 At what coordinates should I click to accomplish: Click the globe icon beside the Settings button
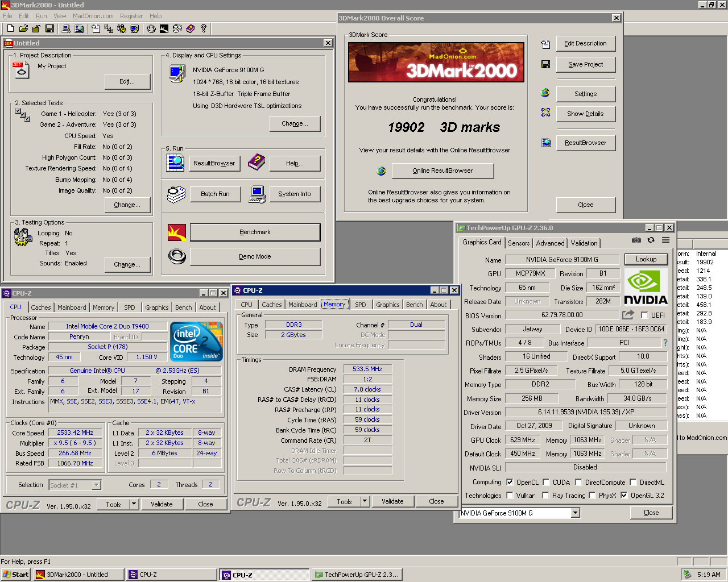(545, 93)
